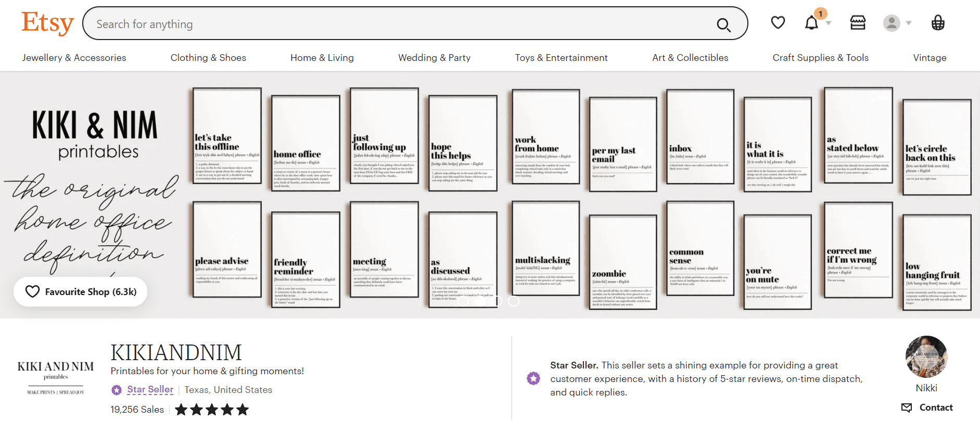Image resolution: width=980 pixels, height=433 pixels.
Task: Open Favourites heart icon in header
Action: (x=778, y=22)
